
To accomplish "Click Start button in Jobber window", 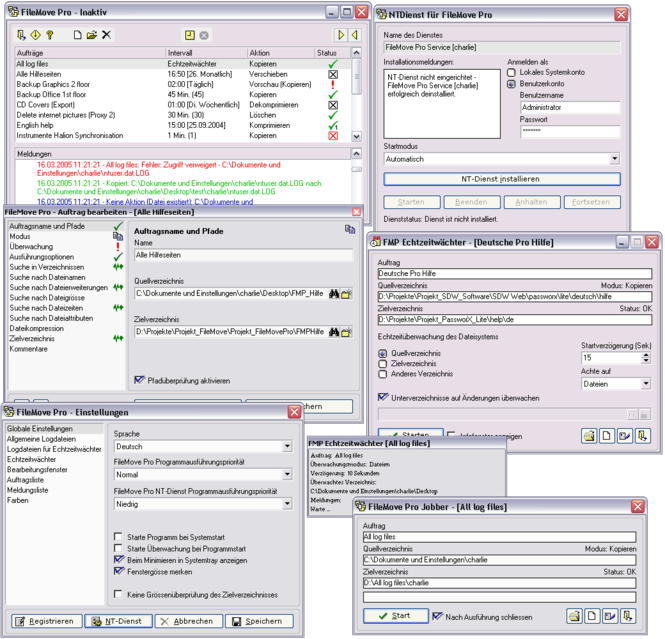I will (x=396, y=616).
